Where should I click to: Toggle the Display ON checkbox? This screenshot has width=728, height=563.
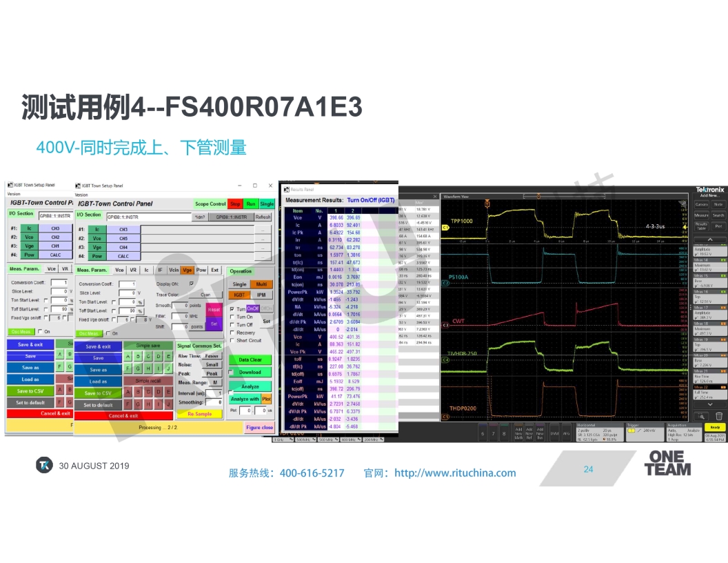point(192,284)
